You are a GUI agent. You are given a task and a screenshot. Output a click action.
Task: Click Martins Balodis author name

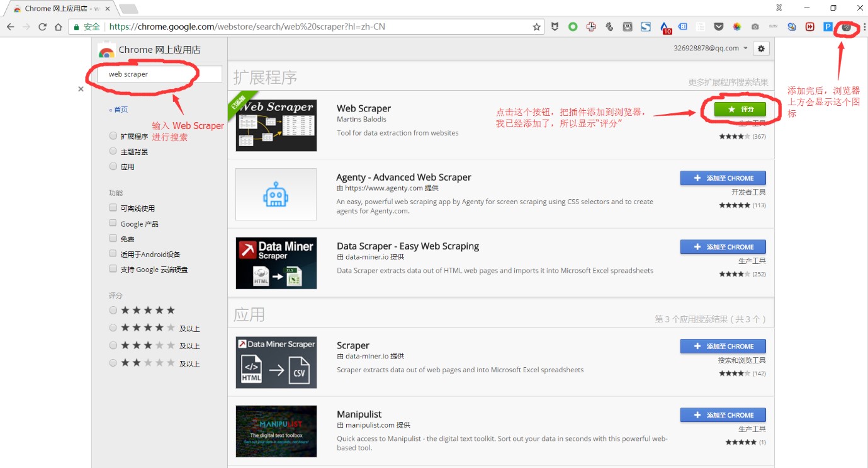pyautogui.click(x=361, y=119)
